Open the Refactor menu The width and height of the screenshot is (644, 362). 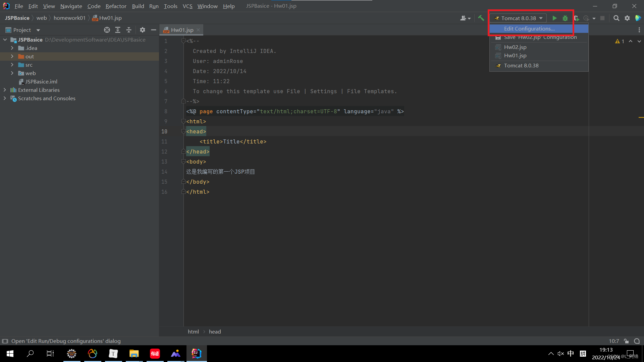[x=116, y=6]
